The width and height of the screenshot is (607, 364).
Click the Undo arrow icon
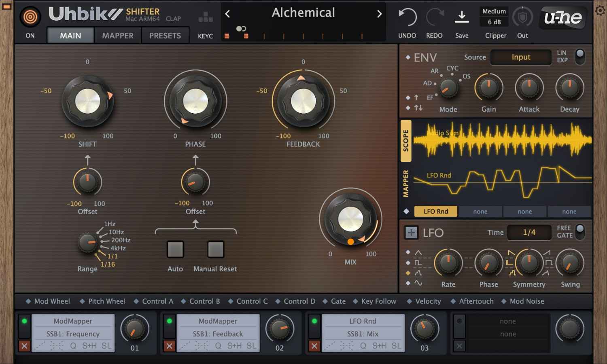(407, 17)
